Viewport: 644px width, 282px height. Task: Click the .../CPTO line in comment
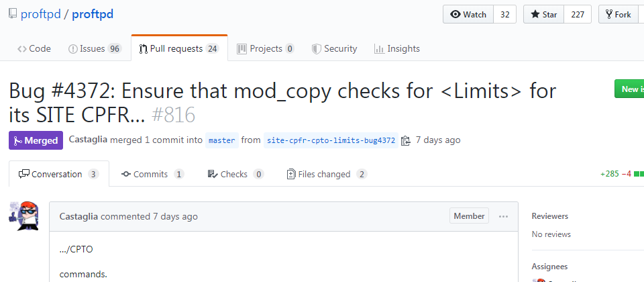pos(76,249)
